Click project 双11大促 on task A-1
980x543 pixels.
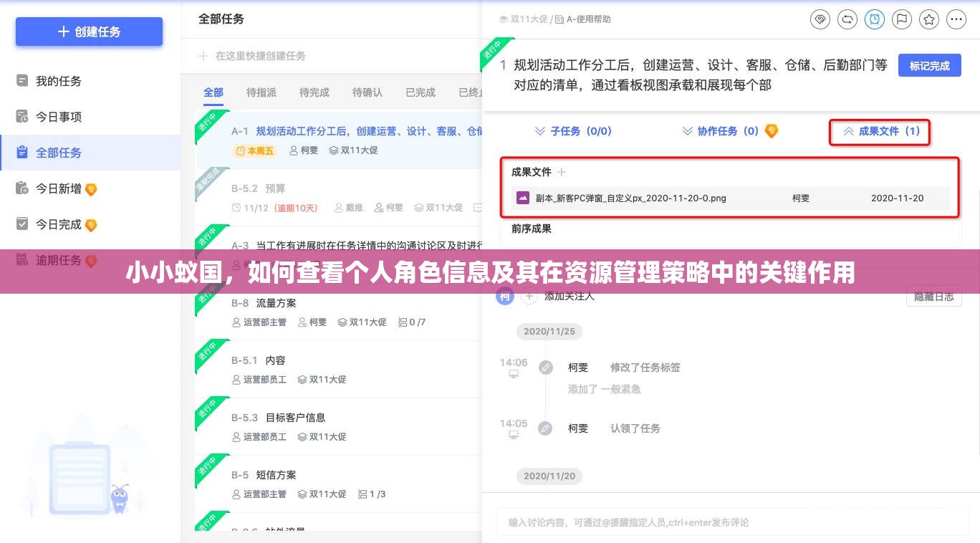click(x=353, y=150)
